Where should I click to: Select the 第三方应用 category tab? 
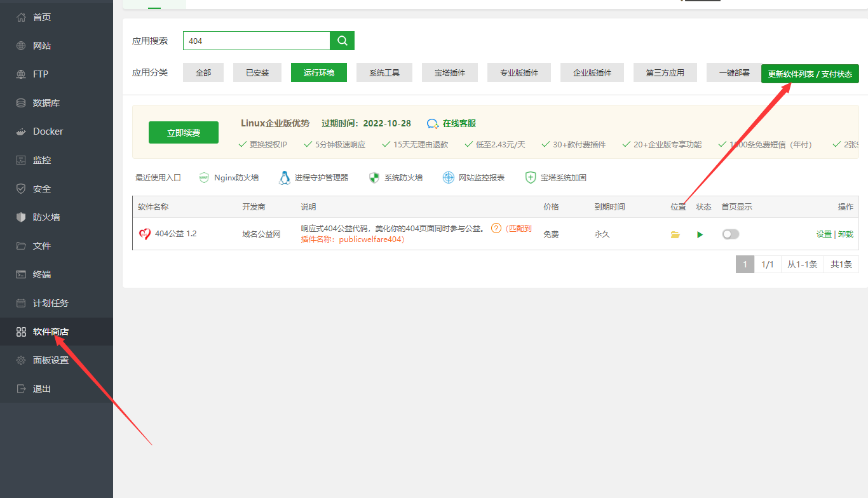coord(665,73)
